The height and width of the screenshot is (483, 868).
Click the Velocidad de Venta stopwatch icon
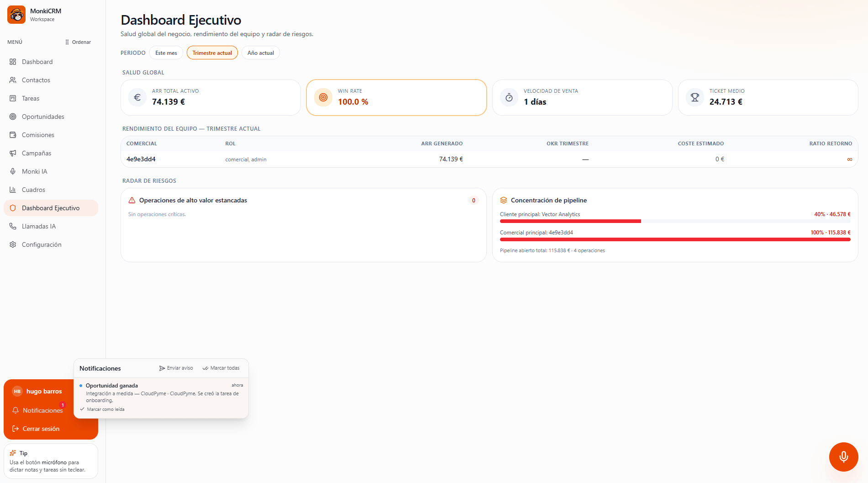tap(509, 97)
